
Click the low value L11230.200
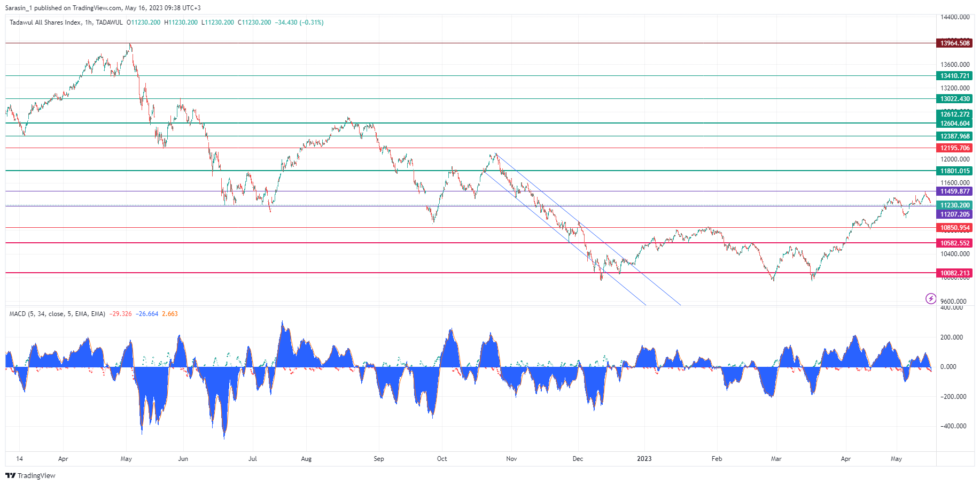tap(217, 22)
